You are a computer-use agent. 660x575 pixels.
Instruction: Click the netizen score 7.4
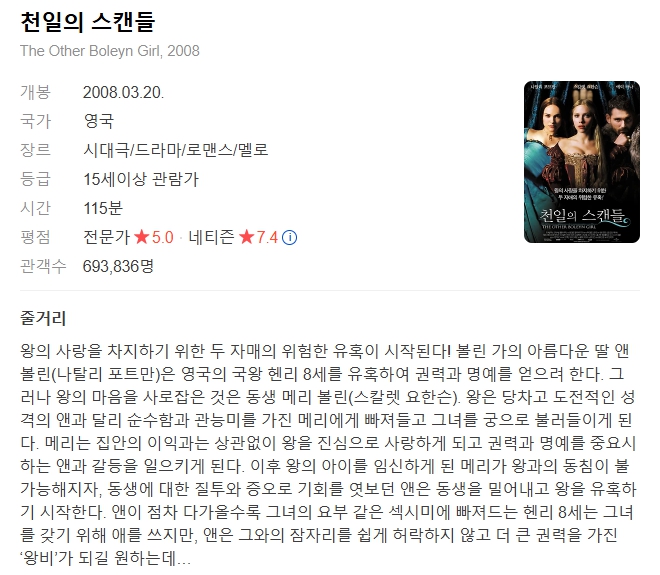tap(267, 238)
